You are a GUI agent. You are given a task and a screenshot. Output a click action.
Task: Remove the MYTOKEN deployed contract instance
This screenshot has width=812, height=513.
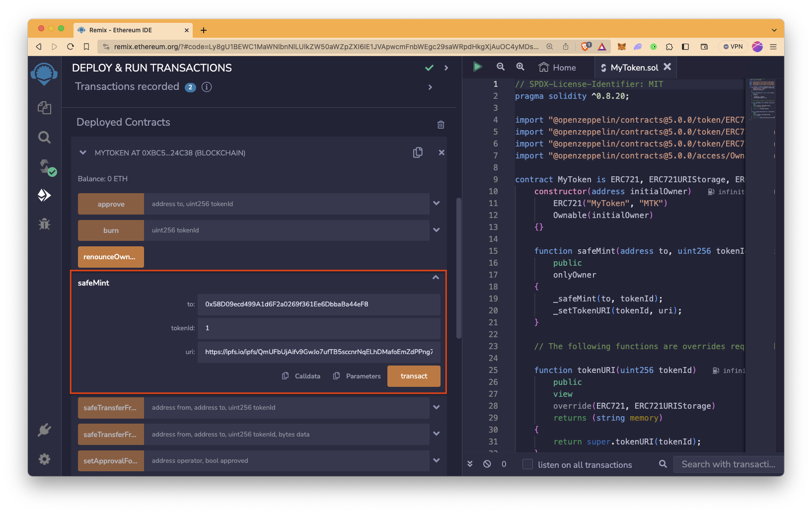pos(442,152)
